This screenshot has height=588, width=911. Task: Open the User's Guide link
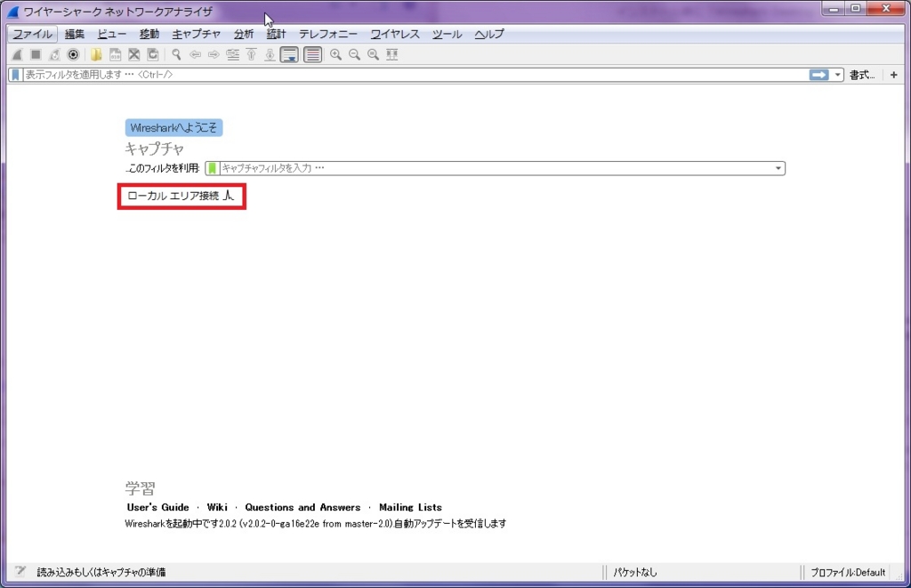(158, 507)
